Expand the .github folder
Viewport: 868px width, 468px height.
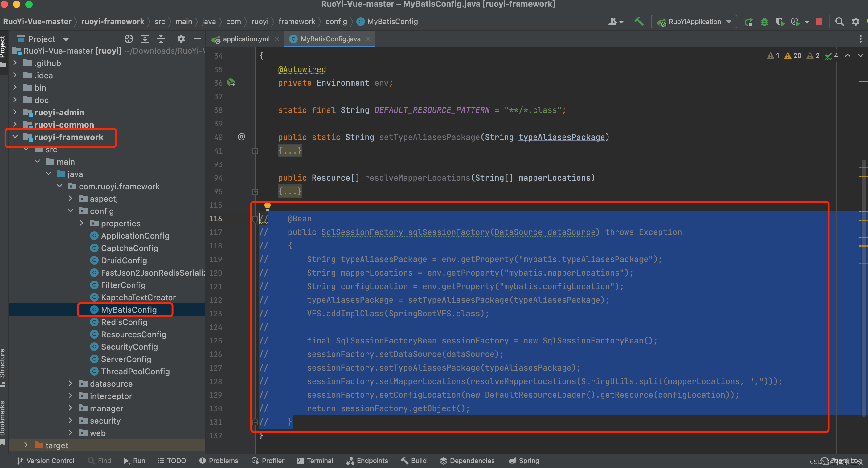[x=15, y=63]
